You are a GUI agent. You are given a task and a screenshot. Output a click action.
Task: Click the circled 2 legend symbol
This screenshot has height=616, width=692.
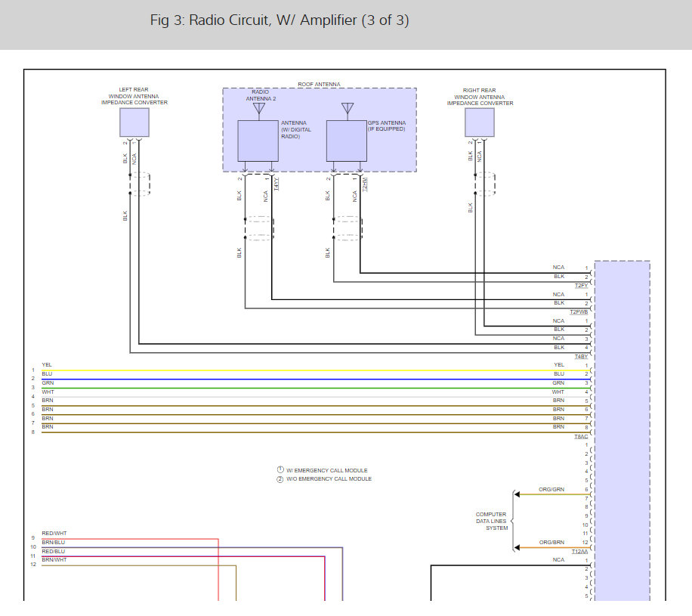coord(280,479)
